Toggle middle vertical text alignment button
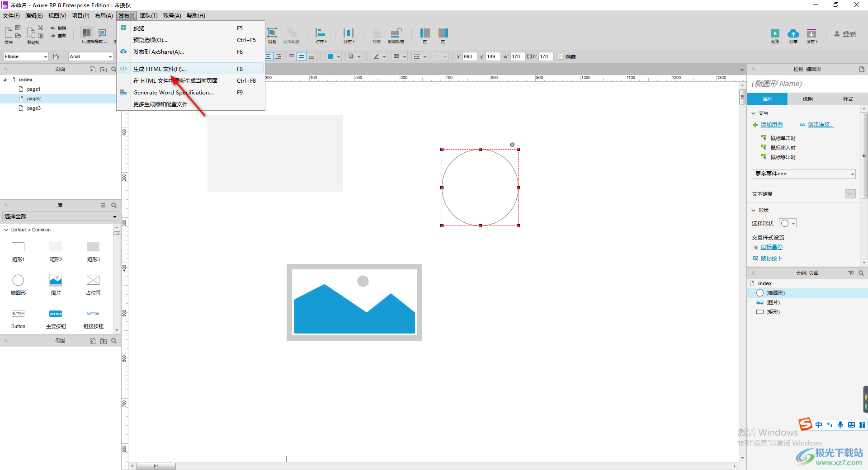The image size is (868, 470). 301,56
